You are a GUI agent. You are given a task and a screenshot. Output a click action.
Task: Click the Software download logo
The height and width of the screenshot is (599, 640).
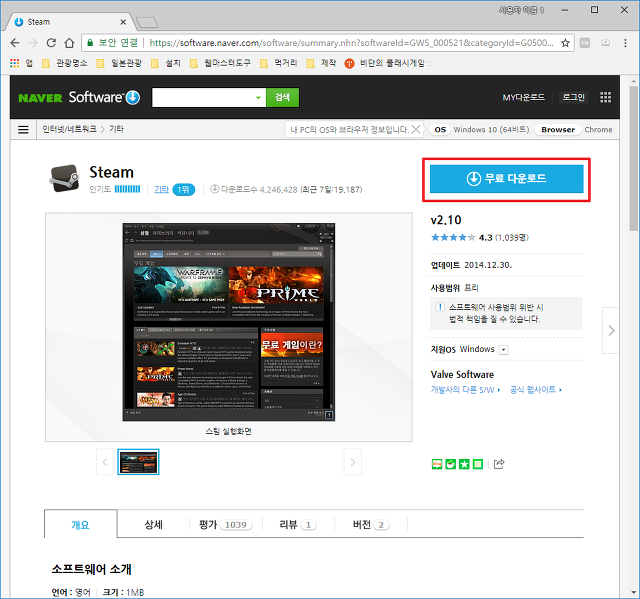104,98
